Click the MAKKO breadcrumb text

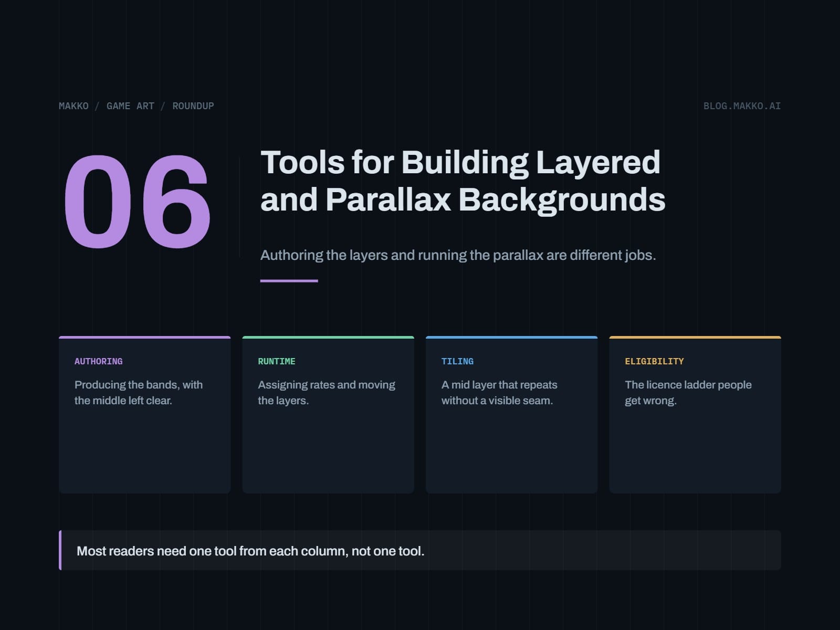[73, 106]
